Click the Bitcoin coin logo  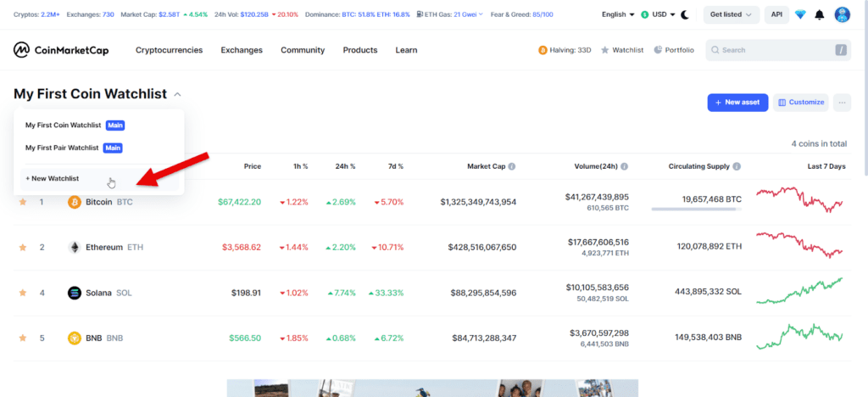(75, 202)
